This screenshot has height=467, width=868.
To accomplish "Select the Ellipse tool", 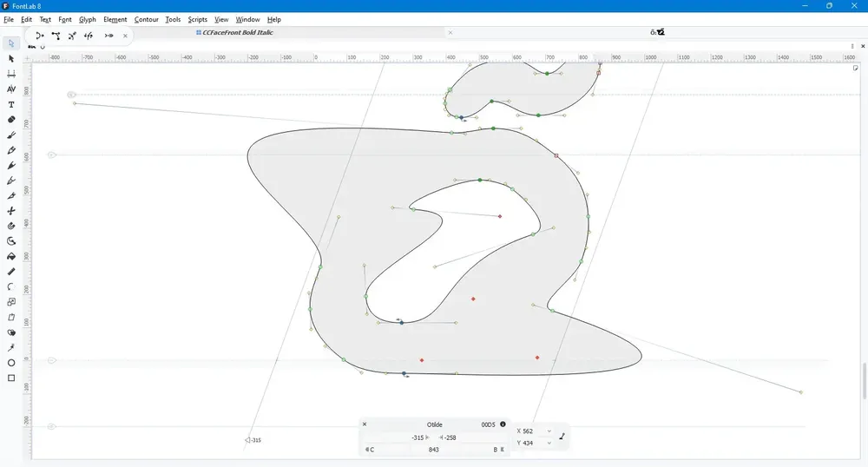I will (11, 363).
